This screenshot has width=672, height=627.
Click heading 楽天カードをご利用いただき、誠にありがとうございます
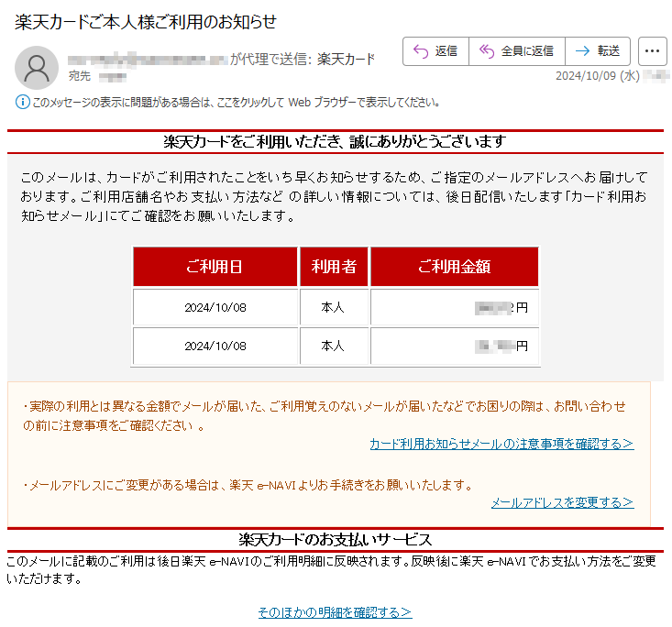coord(335,141)
